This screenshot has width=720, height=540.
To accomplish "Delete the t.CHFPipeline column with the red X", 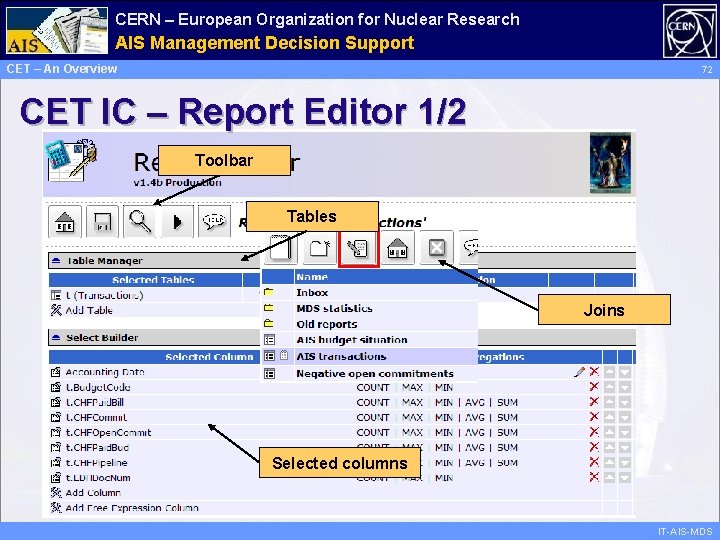I will (x=594, y=461).
